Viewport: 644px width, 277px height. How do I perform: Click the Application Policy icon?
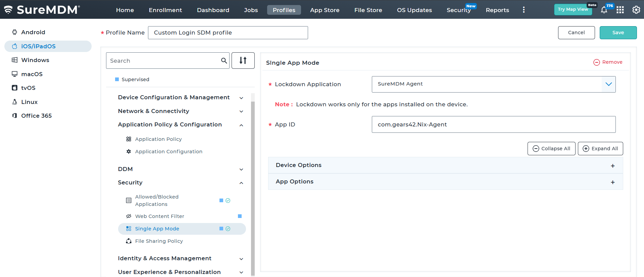(x=129, y=139)
